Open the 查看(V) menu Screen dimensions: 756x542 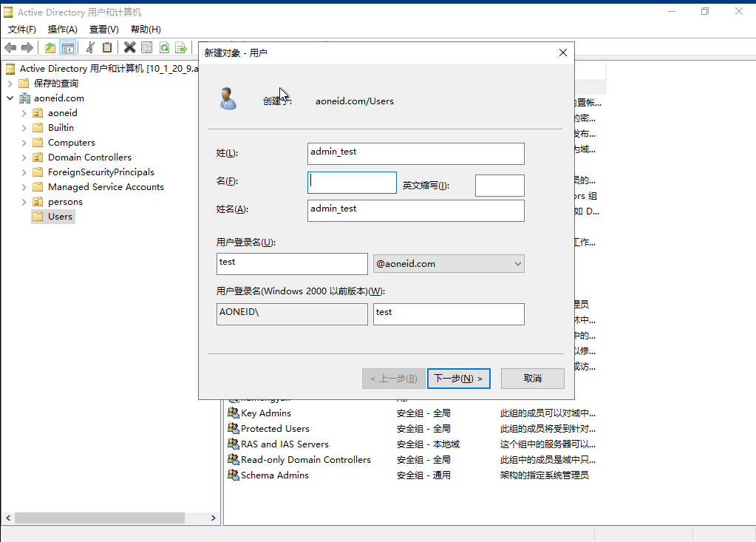(x=103, y=30)
